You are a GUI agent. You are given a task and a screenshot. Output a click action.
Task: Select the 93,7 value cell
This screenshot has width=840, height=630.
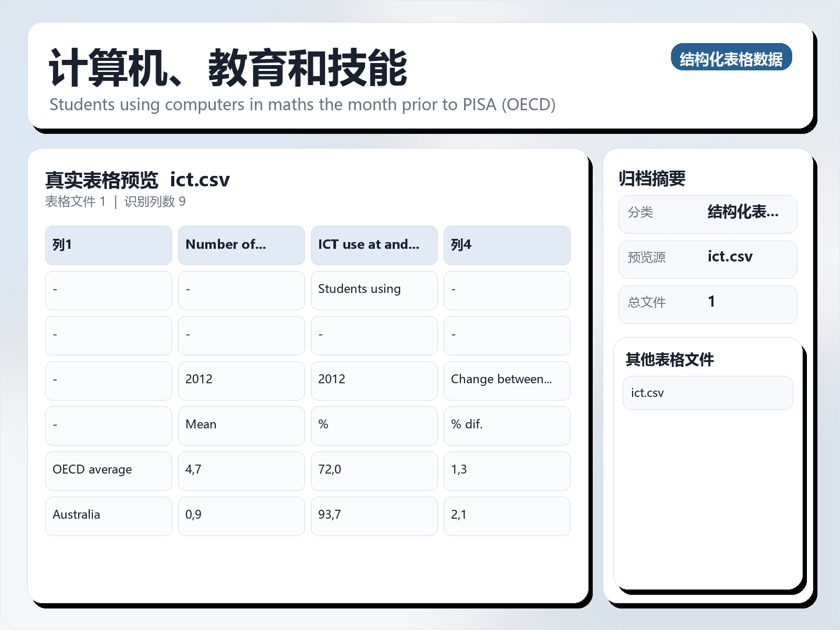pyautogui.click(x=374, y=516)
